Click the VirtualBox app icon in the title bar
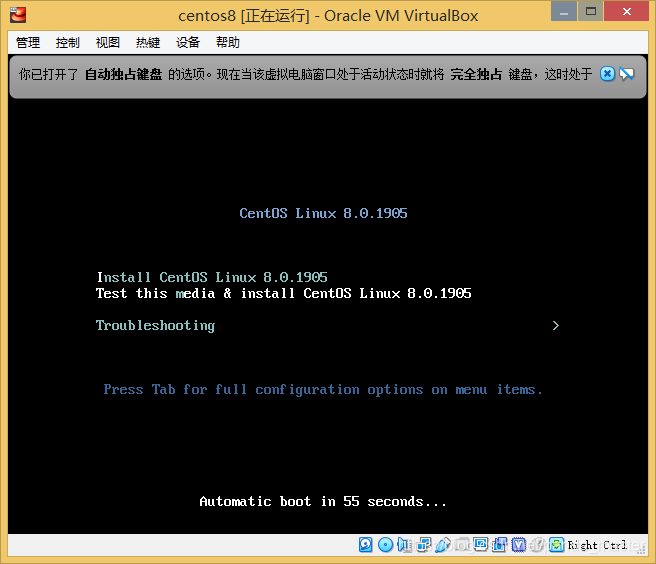 click(18, 15)
